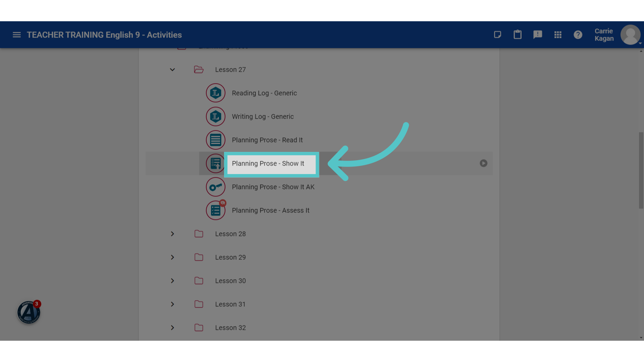This screenshot has height=362, width=644.
Task: Open the feedback alert message icon
Action: coord(538,35)
